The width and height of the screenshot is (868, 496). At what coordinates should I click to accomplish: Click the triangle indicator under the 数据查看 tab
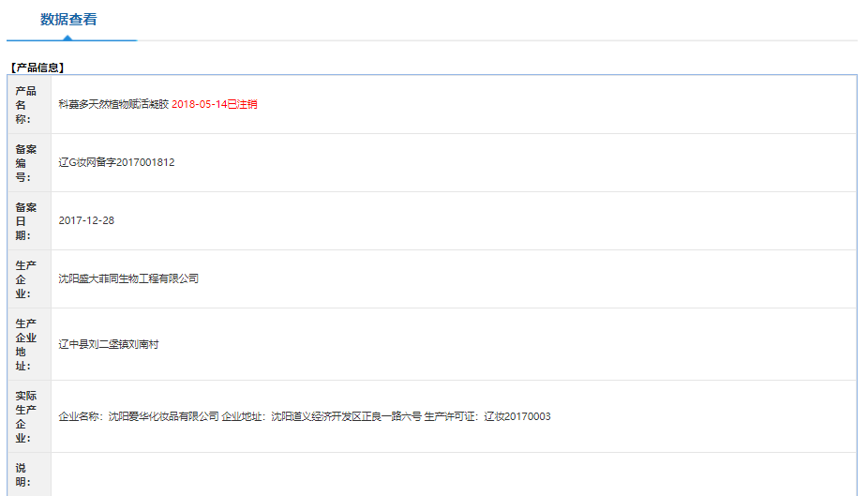(67, 38)
